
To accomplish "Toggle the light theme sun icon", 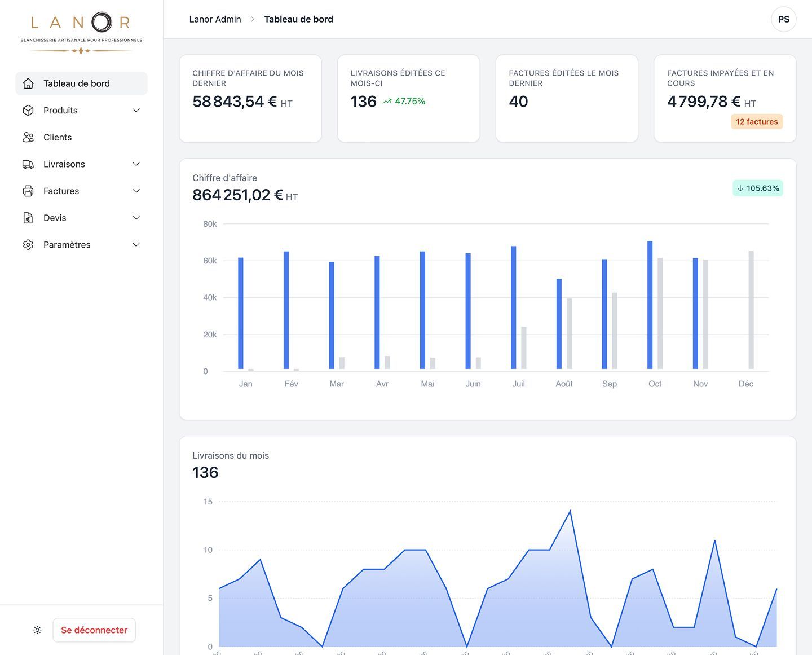I will (37, 630).
